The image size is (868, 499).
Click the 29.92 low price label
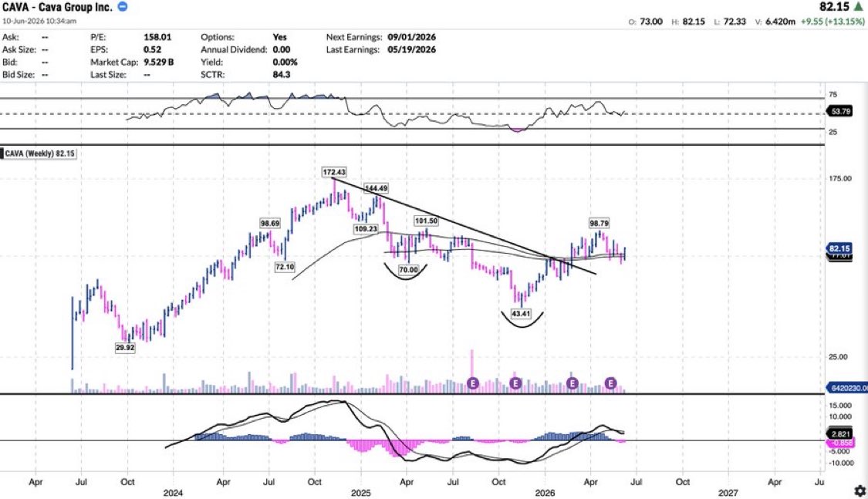(x=125, y=347)
